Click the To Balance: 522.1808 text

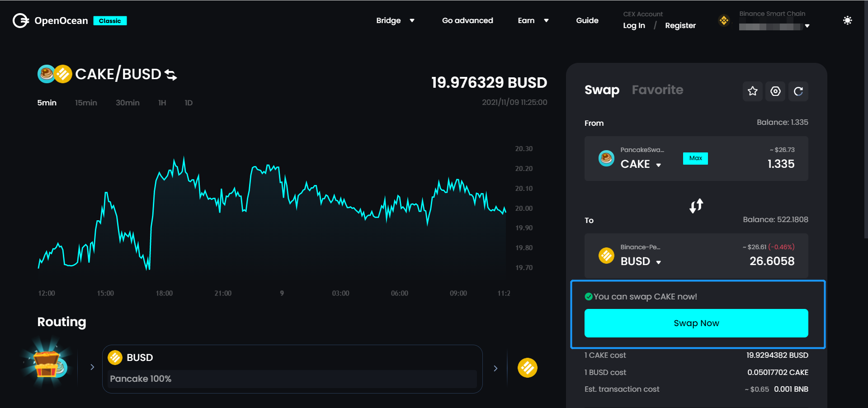click(775, 220)
